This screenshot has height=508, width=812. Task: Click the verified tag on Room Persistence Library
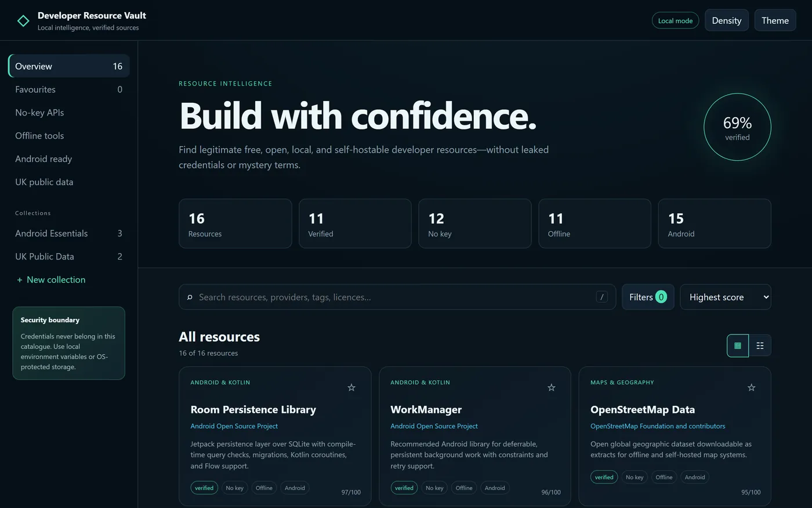204,488
